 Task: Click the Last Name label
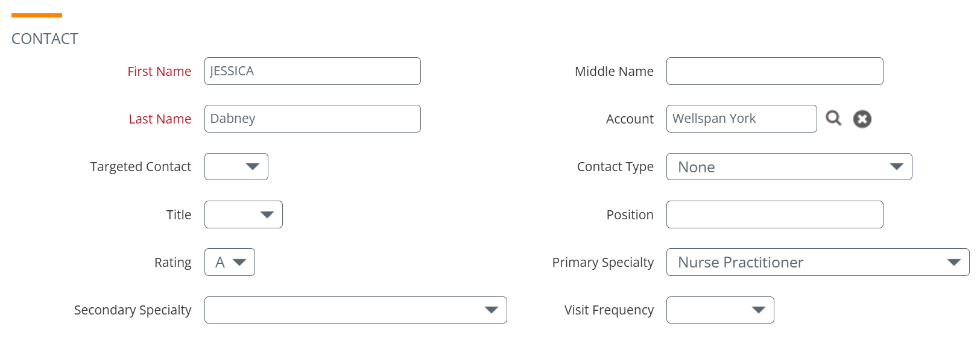tap(160, 119)
